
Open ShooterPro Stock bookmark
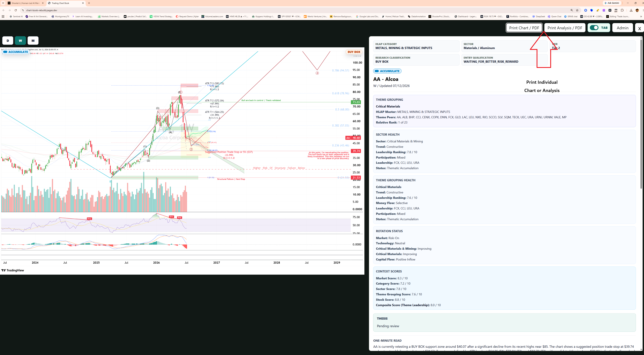[x=439, y=17]
